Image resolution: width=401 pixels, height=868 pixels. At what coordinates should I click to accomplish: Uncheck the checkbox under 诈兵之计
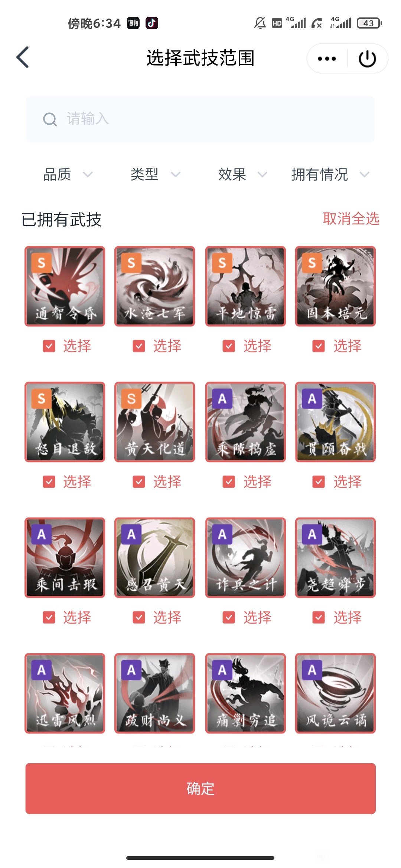(229, 618)
